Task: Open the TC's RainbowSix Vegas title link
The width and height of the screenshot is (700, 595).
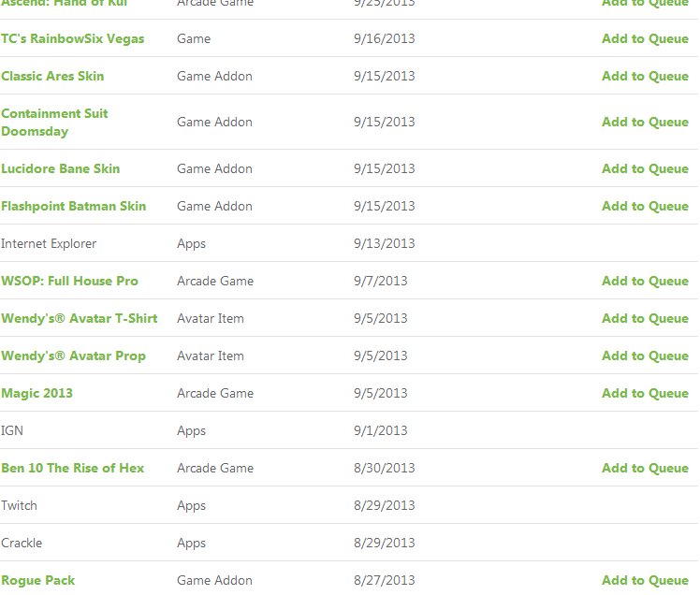Action: coord(73,39)
